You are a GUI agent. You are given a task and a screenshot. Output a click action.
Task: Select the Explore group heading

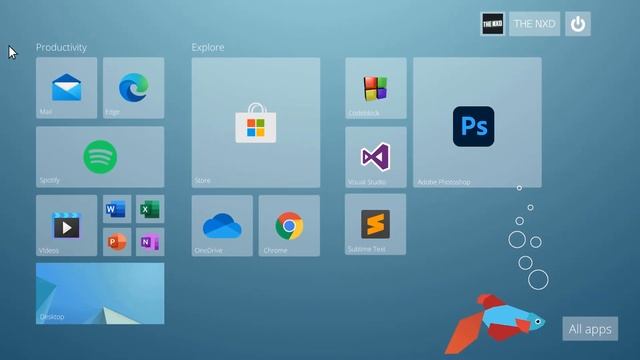tap(208, 47)
